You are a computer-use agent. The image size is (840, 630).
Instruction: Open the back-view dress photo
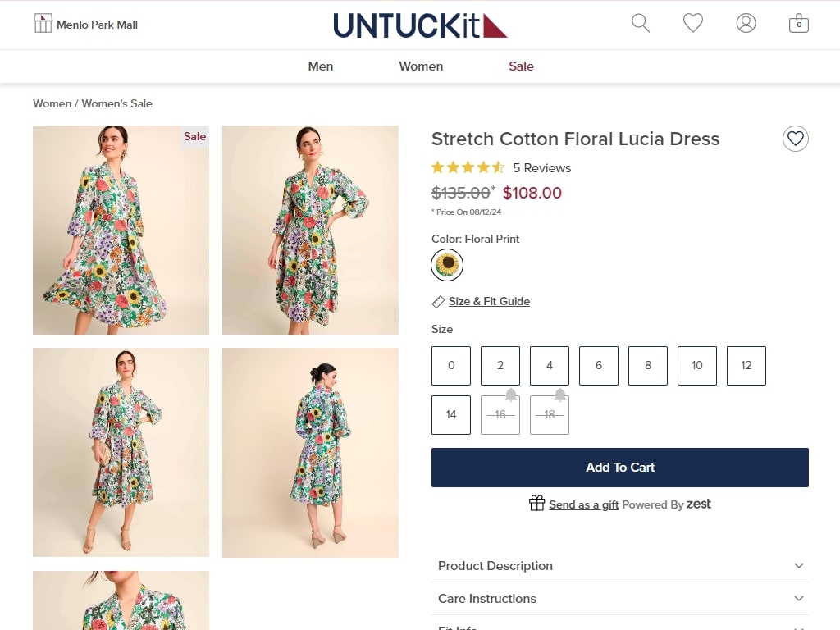click(x=310, y=453)
